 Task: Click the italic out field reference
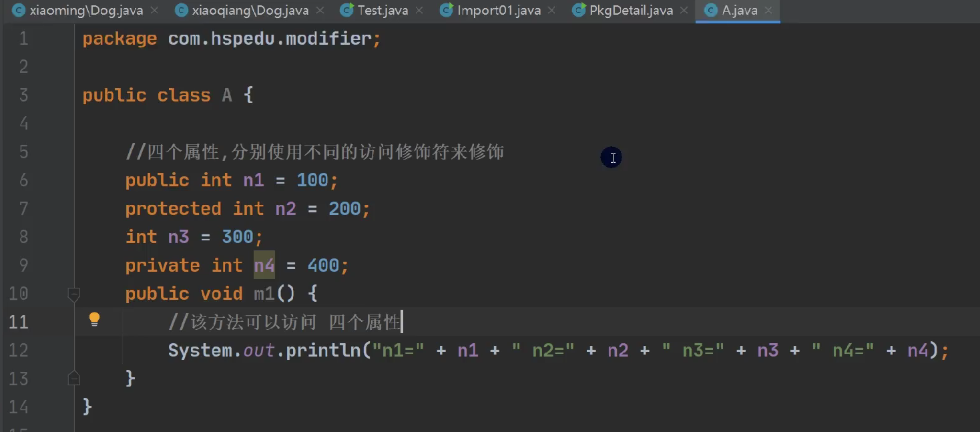pyautogui.click(x=259, y=351)
